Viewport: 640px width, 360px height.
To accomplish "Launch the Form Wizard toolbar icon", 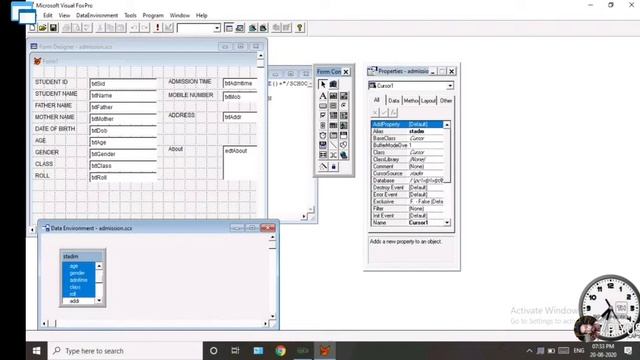I will tap(253, 28).
